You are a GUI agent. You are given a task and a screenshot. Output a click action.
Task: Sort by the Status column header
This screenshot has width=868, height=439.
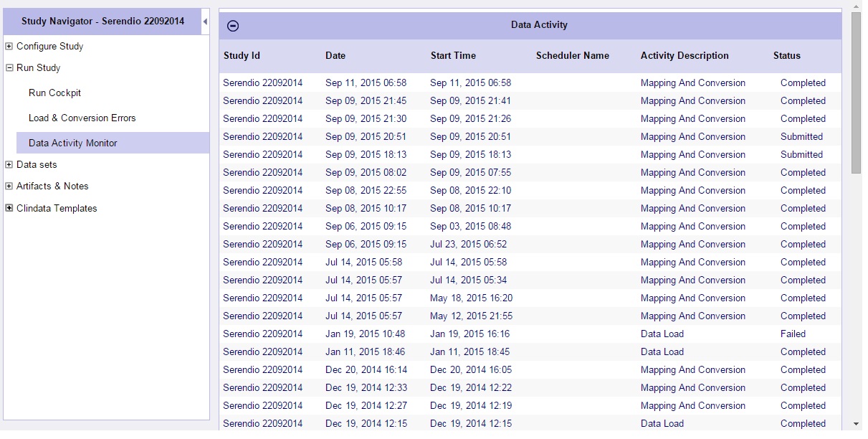coord(786,56)
